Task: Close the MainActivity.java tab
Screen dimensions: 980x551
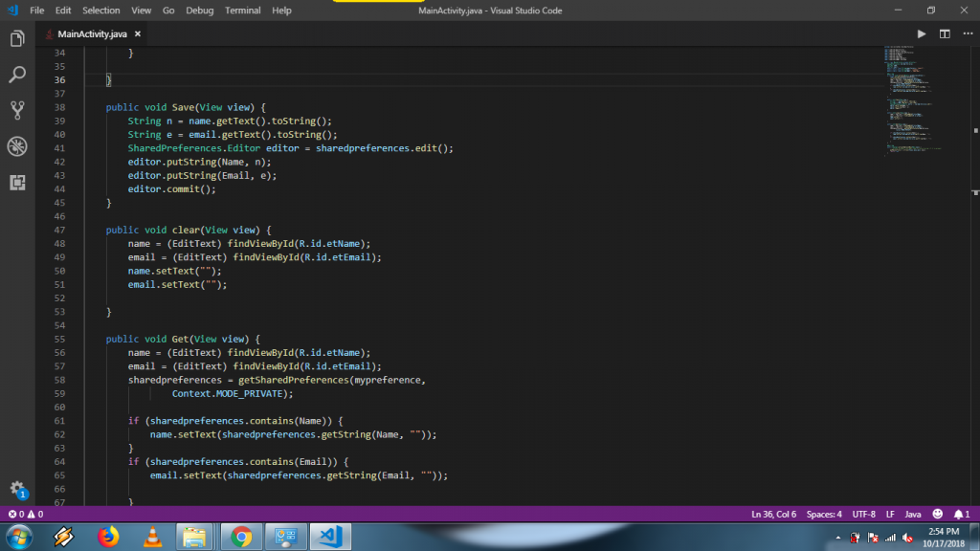Action: pyautogui.click(x=138, y=34)
